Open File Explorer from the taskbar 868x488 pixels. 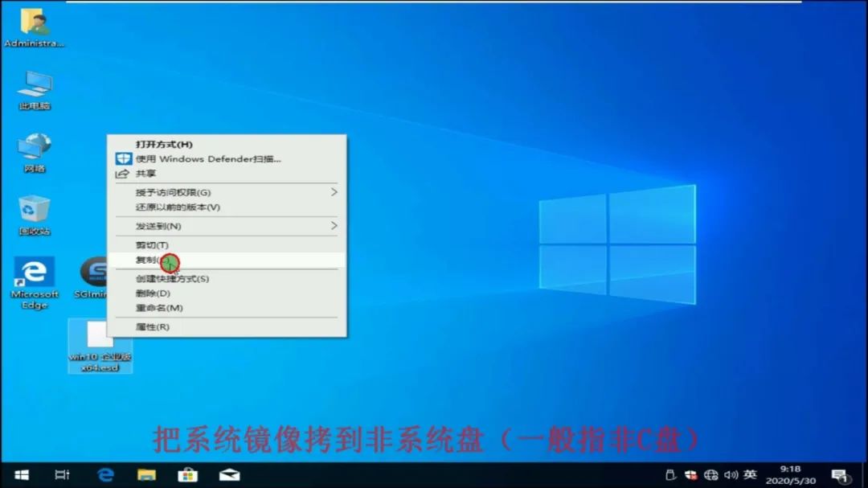click(147, 475)
